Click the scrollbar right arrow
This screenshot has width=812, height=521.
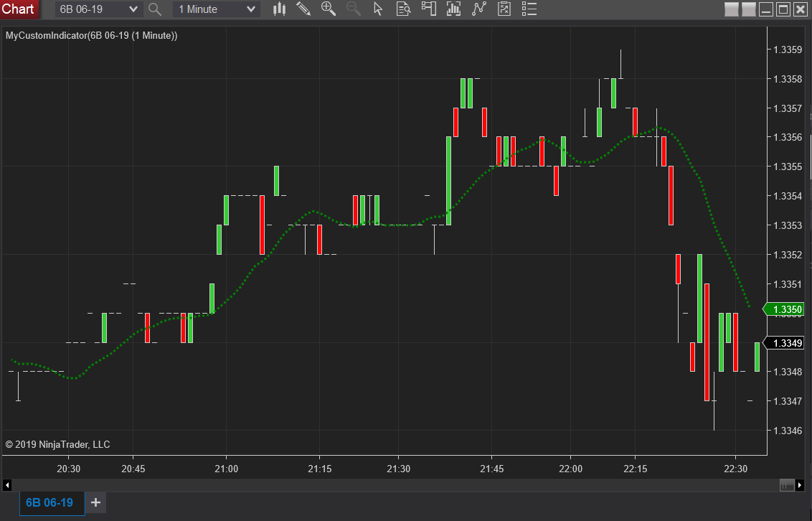[800, 485]
